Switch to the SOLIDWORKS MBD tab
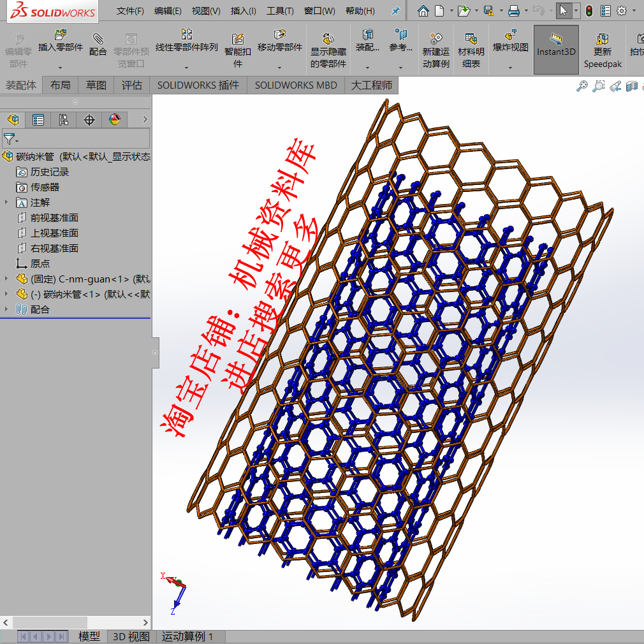 pyautogui.click(x=296, y=85)
